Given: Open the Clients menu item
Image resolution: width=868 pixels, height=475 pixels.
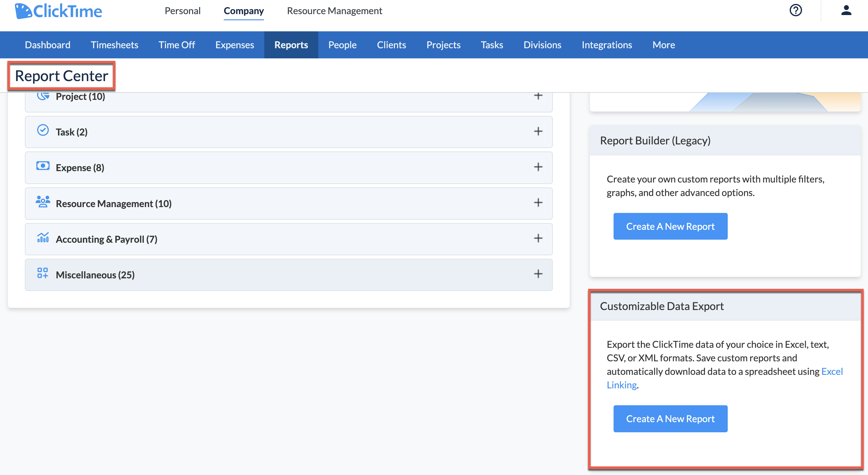Looking at the screenshot, I should [x=392, y=45].
